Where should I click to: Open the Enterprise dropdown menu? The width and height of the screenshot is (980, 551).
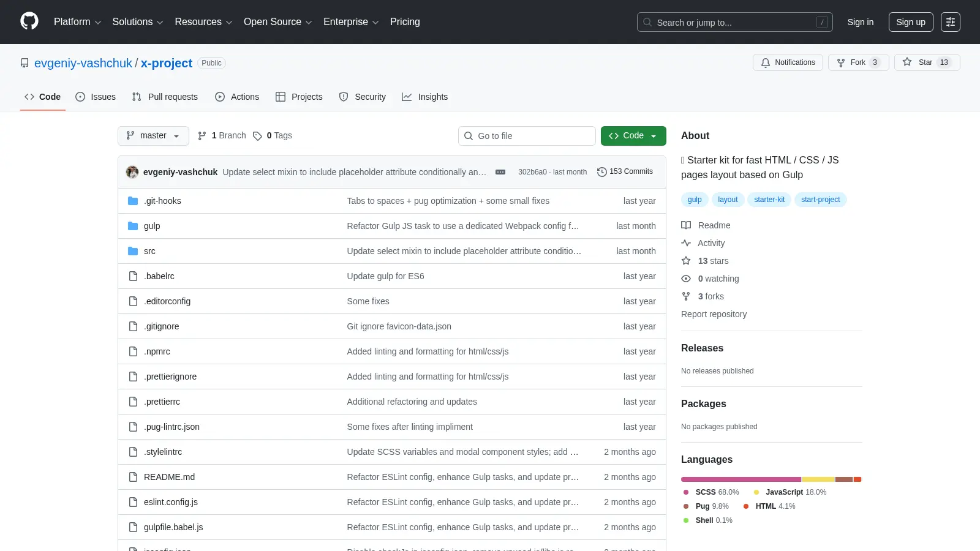click(x=351, y=22)
